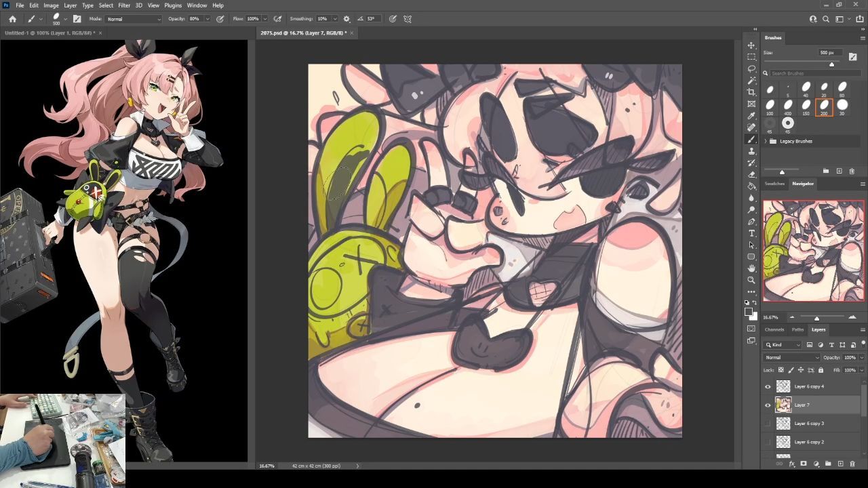Select the Magic Wand tool
Screen dimensions: 868x488
tap(751, 81)
